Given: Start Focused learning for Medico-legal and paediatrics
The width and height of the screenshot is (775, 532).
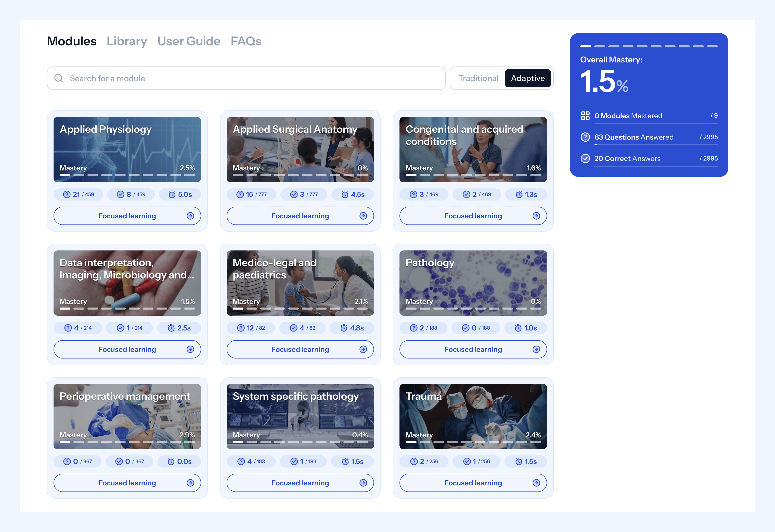Looking at the screenshot, I should coord(300,349).
